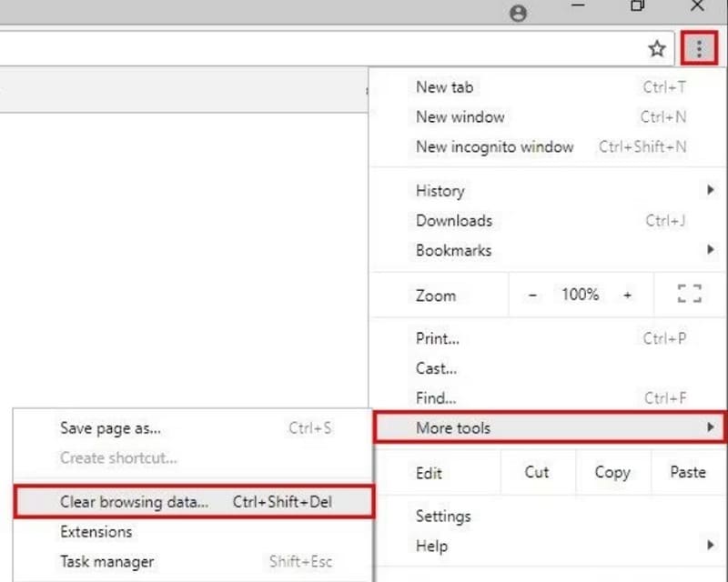Open a New incognito window

[494, 146]
